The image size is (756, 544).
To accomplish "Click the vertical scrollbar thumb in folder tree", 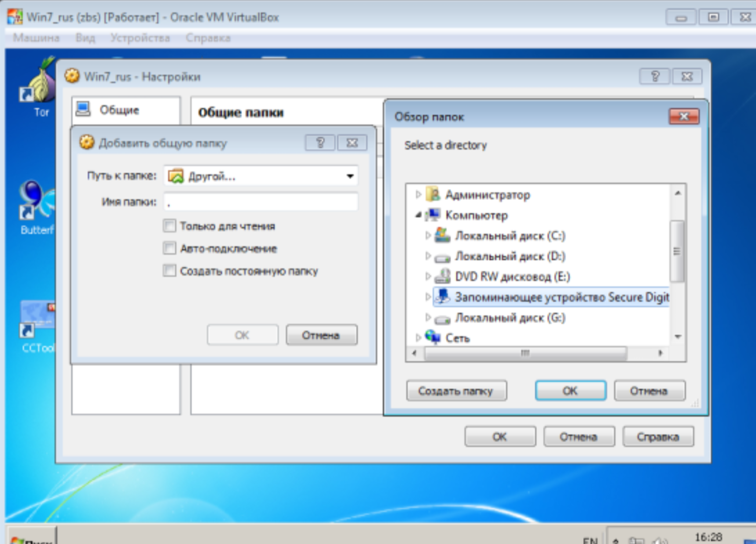I will [x=677, y=251].
